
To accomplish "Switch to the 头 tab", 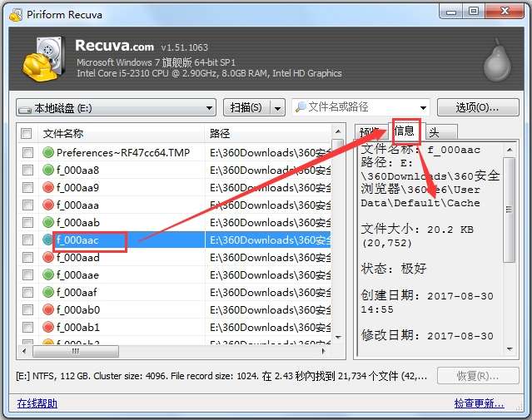I will [440, 132].
